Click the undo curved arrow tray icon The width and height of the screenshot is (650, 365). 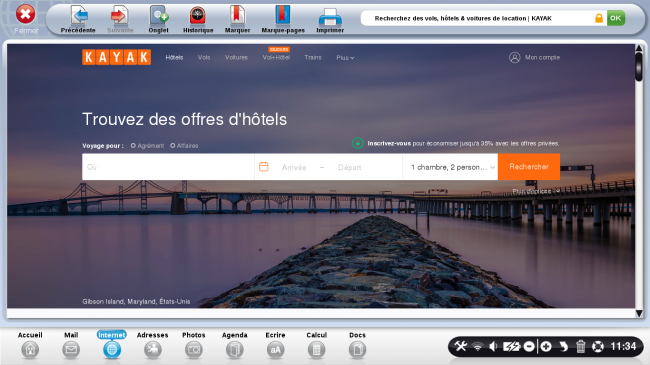(x=563, y=346)
